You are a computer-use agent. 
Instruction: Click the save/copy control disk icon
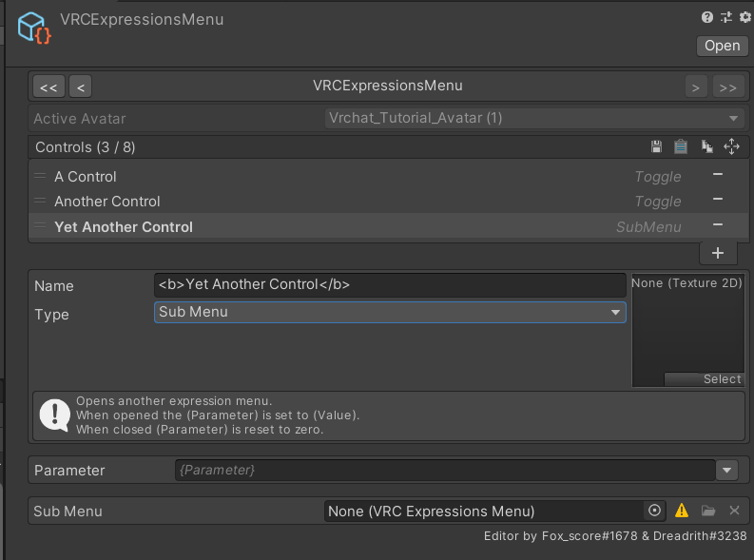656,146
